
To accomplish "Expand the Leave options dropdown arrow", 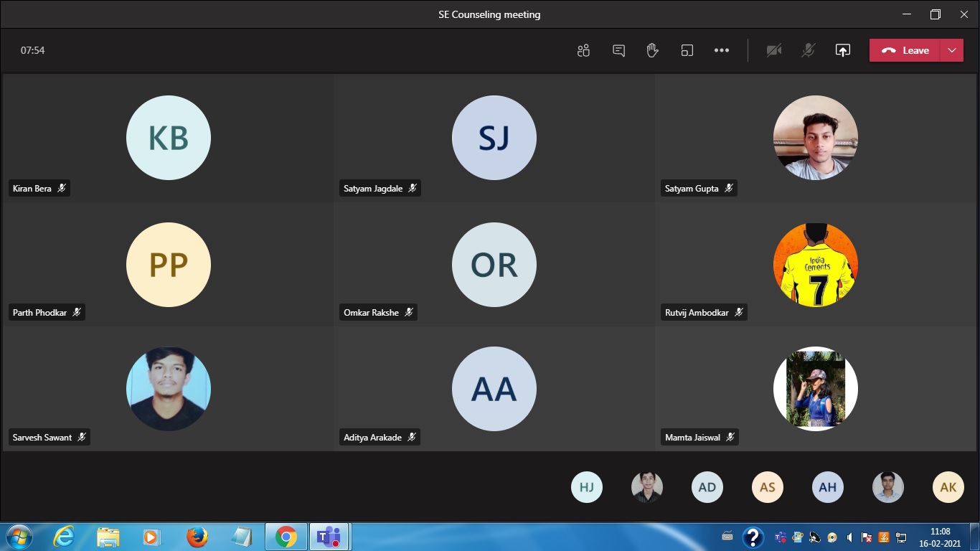I will coord(952,50).
